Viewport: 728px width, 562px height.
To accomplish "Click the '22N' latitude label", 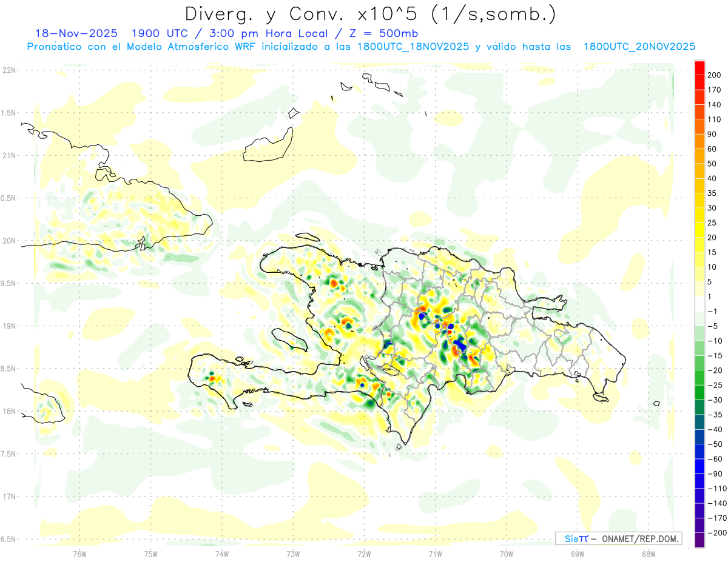I will [x=8, y=70].
